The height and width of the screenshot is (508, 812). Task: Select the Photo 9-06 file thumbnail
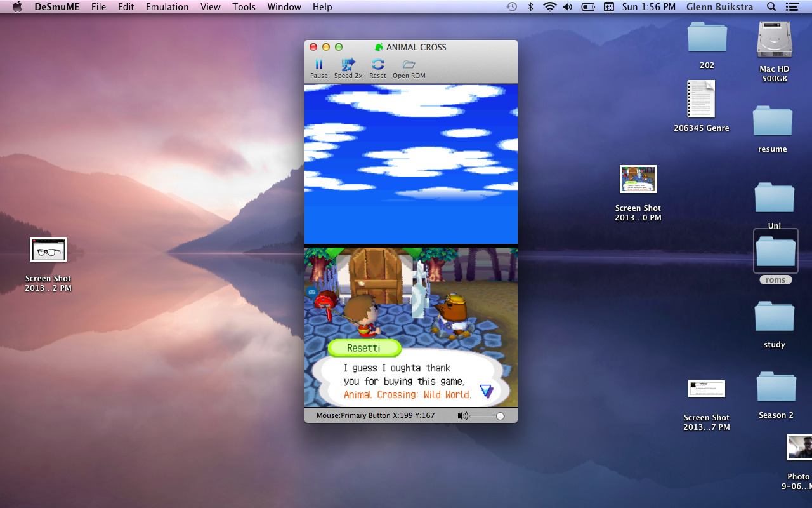click(x=799, y=447)
